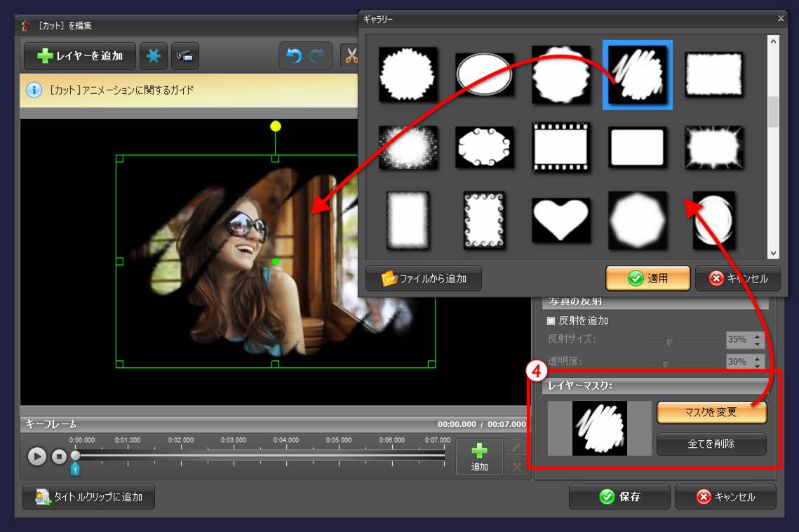Viewport: 799px width, 532px height.
Task: Click the camera icon in toolbar
Action: (x=185, y=56)
